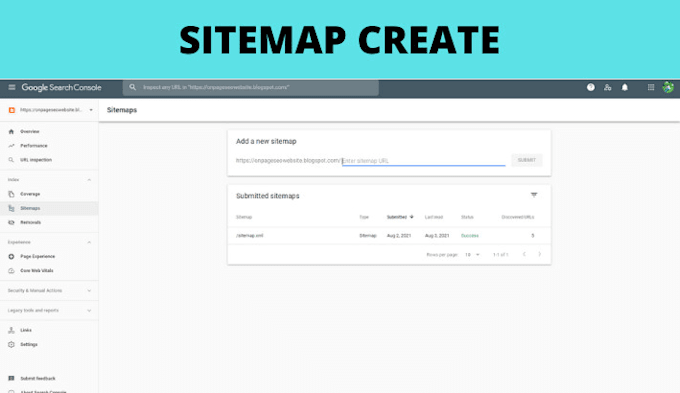The height and width of the screenshot is (393, 680).
Task: Expand Security & Manual Actions section
Action: [89, 291]
